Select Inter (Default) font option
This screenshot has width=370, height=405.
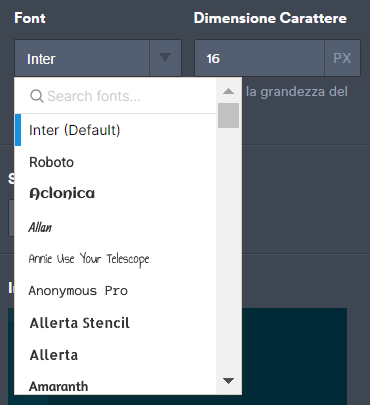click(115, 130)
